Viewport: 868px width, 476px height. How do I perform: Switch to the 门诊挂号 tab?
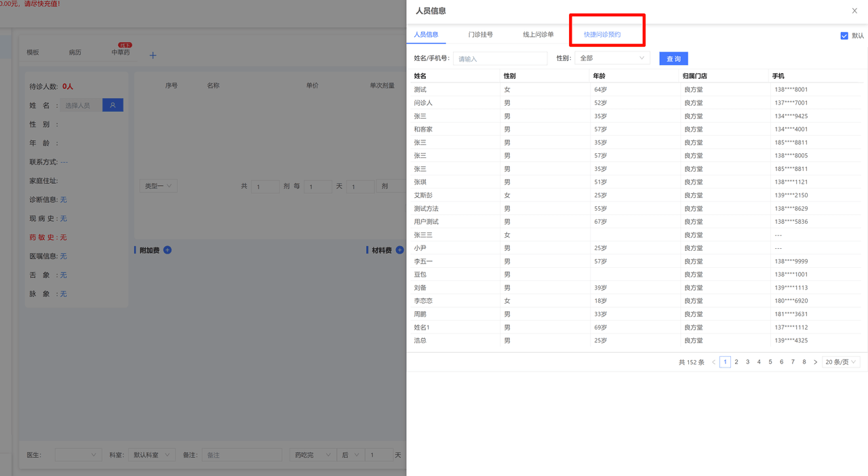(480, 35)
